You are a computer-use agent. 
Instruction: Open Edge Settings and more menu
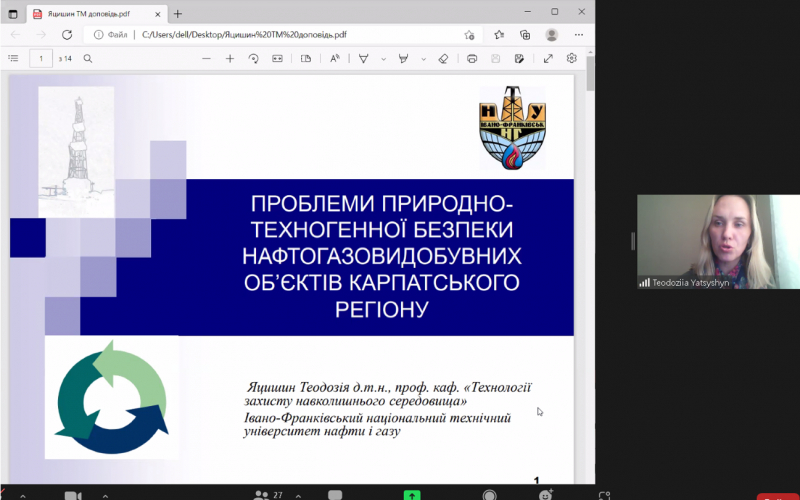pos(579,35)
